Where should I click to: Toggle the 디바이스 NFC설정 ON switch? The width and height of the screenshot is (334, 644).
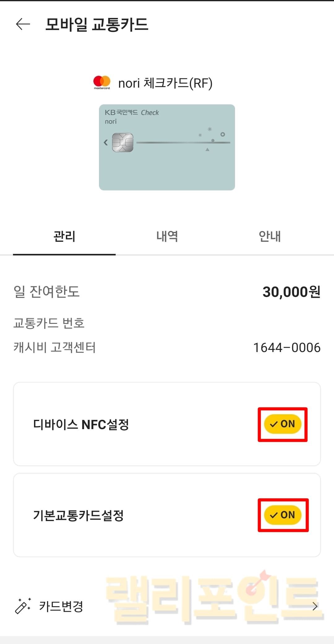283,424
